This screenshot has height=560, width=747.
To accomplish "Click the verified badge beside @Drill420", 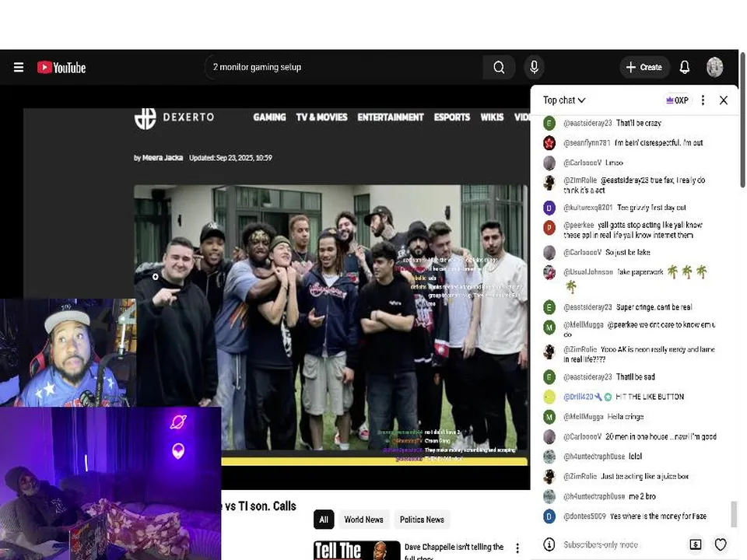I will coord(608,397).
